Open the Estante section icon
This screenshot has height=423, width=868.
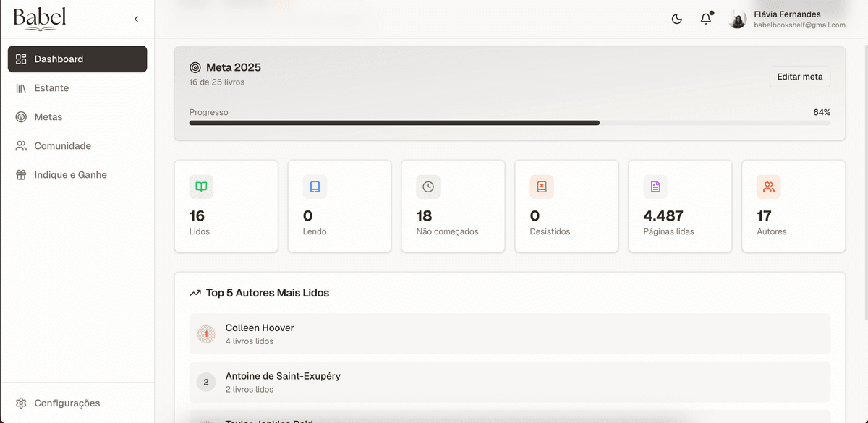[x=20, y=87]
